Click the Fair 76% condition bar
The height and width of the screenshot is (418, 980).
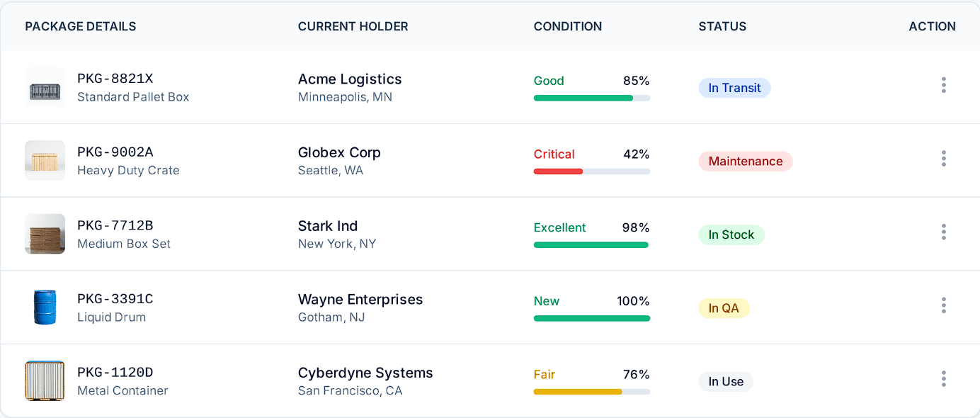coord(591,392)
